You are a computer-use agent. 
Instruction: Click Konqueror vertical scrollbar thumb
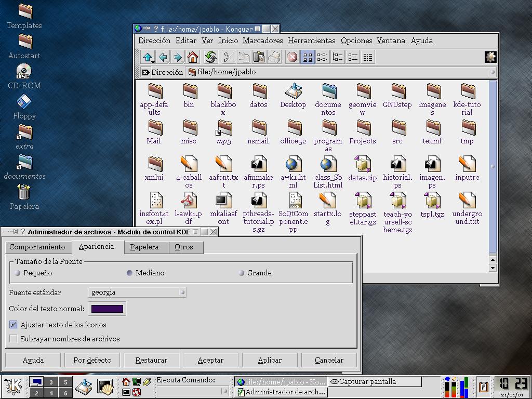493,166
